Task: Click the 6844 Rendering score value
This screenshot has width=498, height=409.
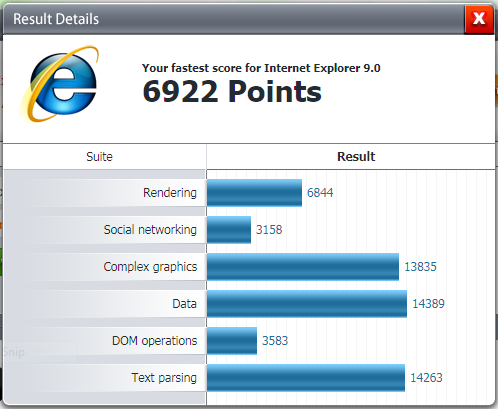Action: point(320,193)
